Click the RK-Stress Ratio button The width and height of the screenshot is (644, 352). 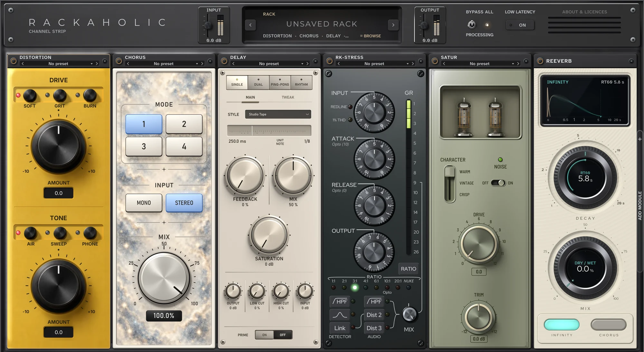click(x=409, y=269)
